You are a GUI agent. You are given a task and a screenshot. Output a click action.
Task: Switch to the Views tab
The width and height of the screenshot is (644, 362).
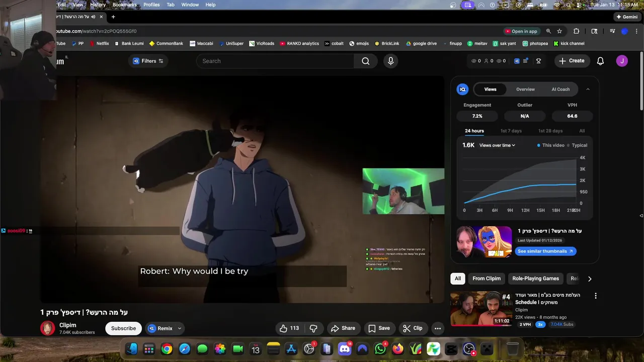point(491,89)
